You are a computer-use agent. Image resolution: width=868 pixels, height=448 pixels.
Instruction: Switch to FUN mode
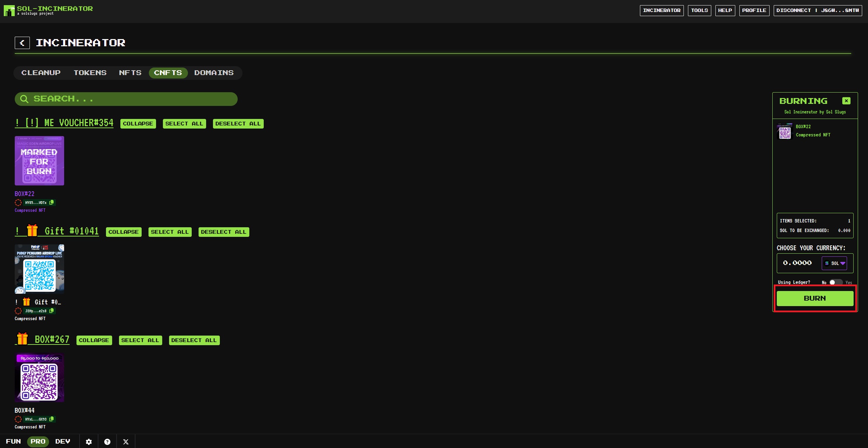(13, 441)
